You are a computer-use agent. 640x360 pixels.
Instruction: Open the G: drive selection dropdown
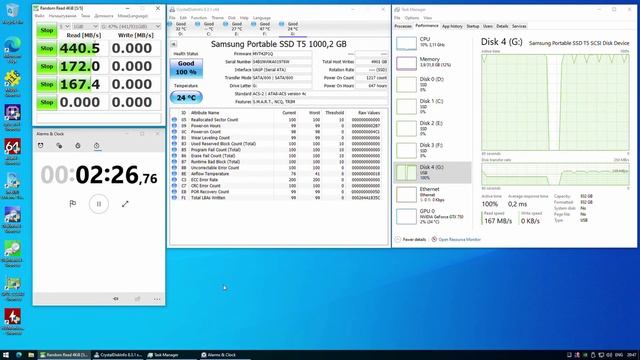[131, 27]
